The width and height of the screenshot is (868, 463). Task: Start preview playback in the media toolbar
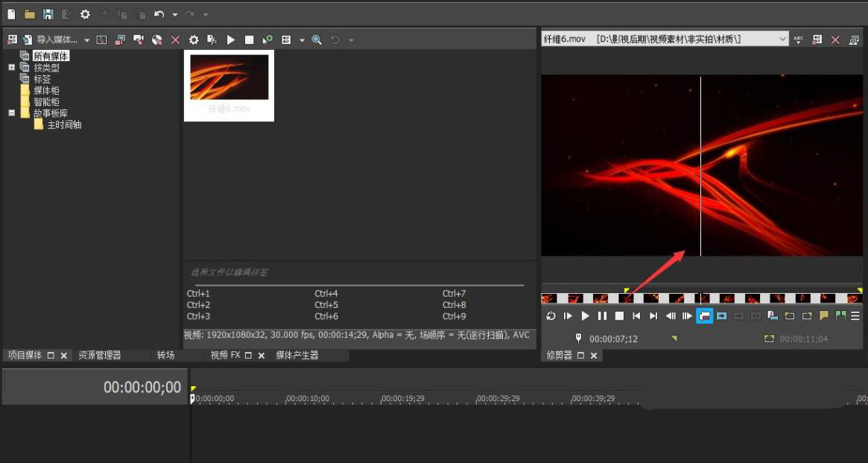tap(231, 40)
